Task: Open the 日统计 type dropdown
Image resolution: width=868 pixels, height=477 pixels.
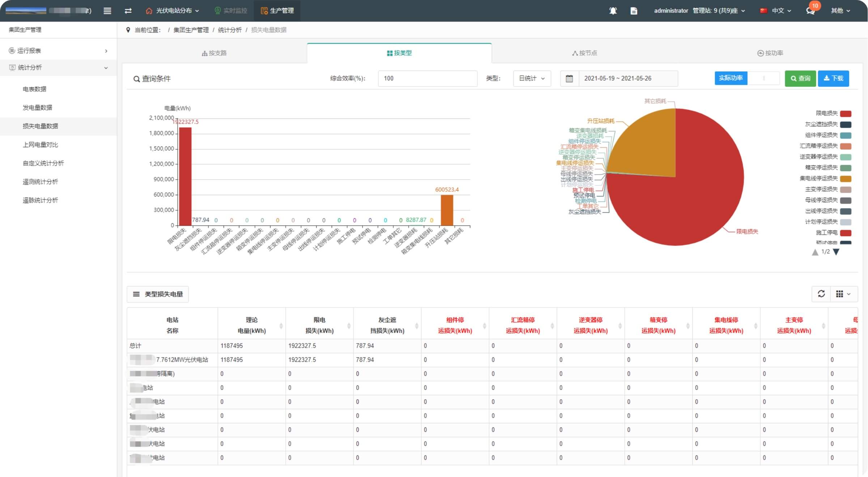Action: pyautogui.click(x=532, y=78)
